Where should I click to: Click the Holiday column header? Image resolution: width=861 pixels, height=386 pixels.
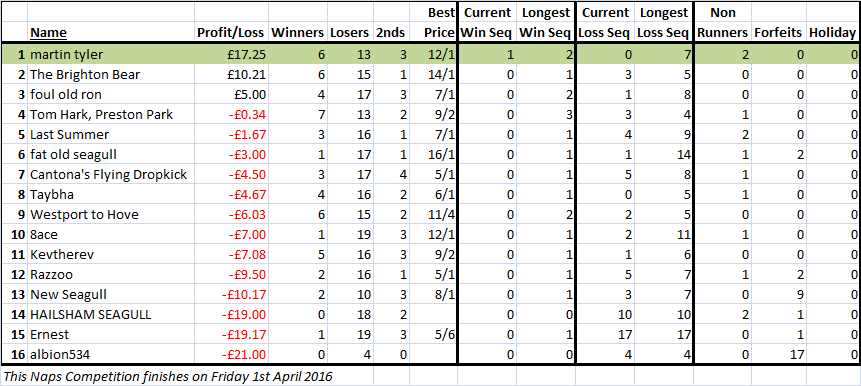pyautogui.click(x=832, y=33)
